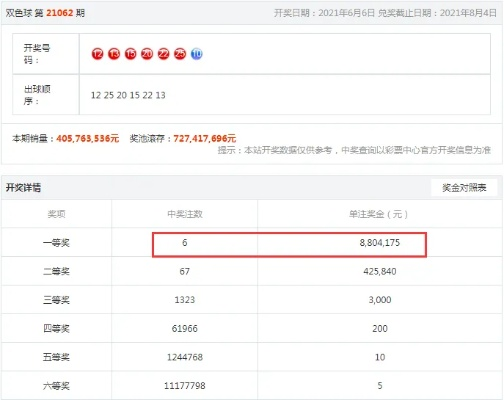This screenshot has width=504, height=400.
Task: Click the 奖项 column header
Action: [x=56, y=214]
